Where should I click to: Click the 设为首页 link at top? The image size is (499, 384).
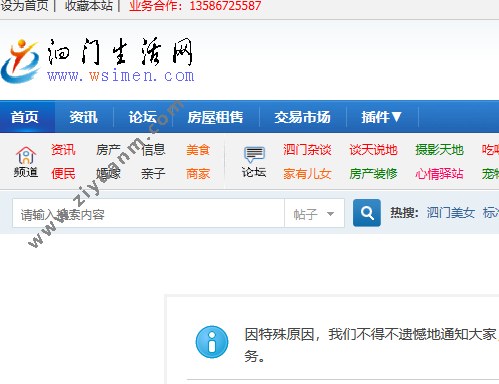[24, 5]
